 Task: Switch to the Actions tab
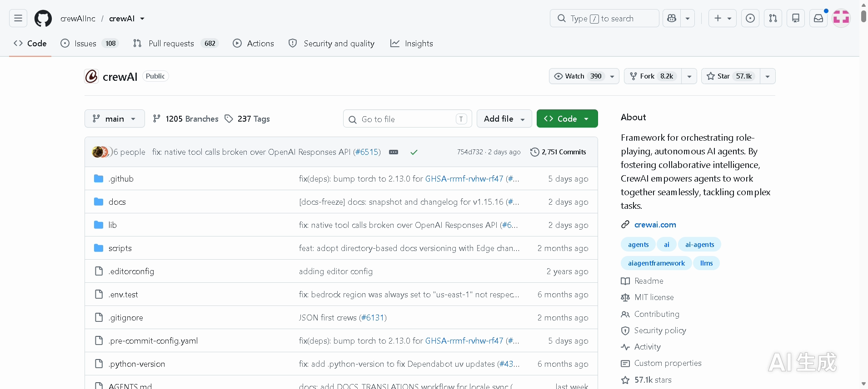tap(253, 44)
